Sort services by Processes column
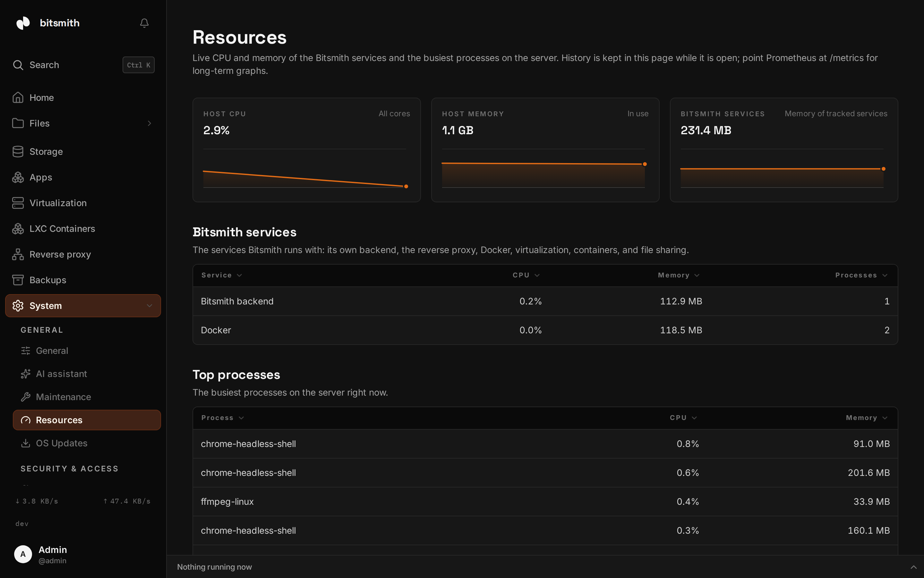 (x=862, y=275)
